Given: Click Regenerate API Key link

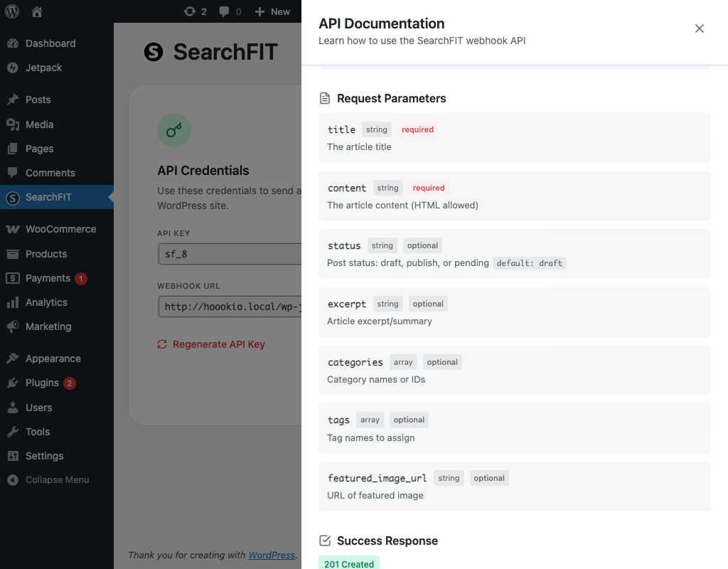Looking at the screenshot, I should [x=218, y=344].
